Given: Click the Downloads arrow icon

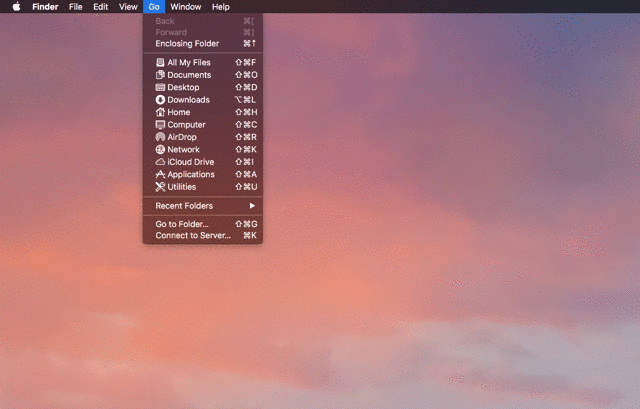Looking at the screenshot, I should click(160, 100).
